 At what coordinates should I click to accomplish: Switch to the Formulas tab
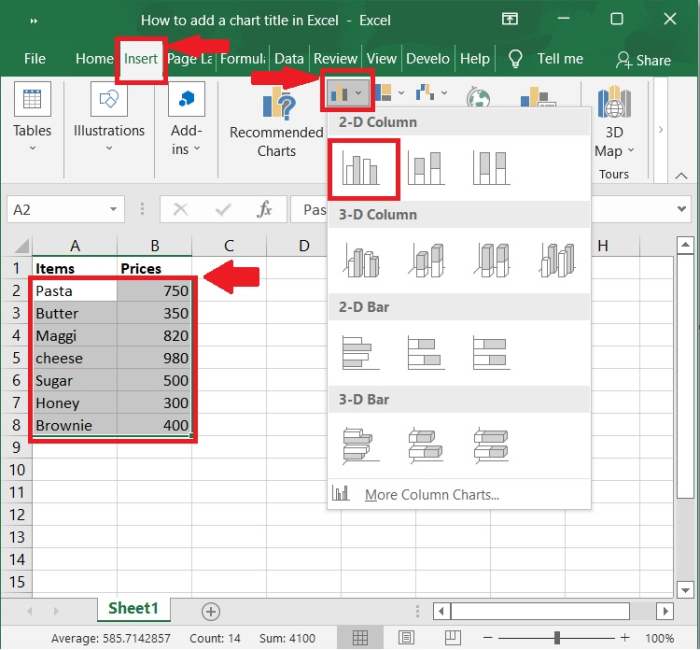point(242,58)
